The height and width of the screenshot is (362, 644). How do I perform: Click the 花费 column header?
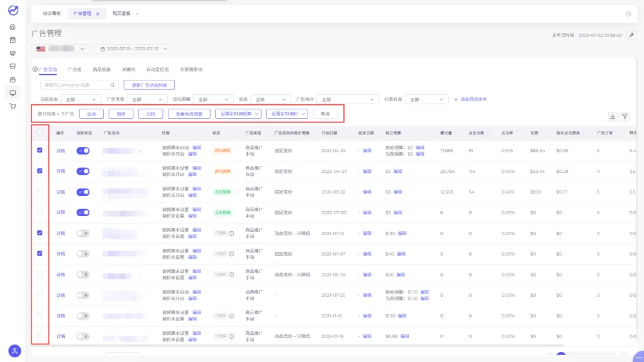534,133
